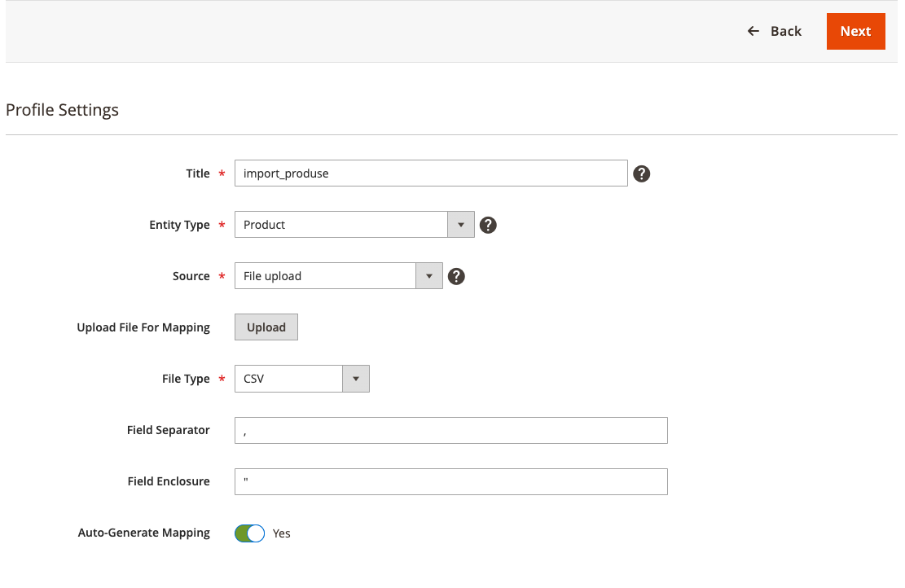Click the orange Next button
This screenshot has width=905, height=588.
[x=855, y=31]
